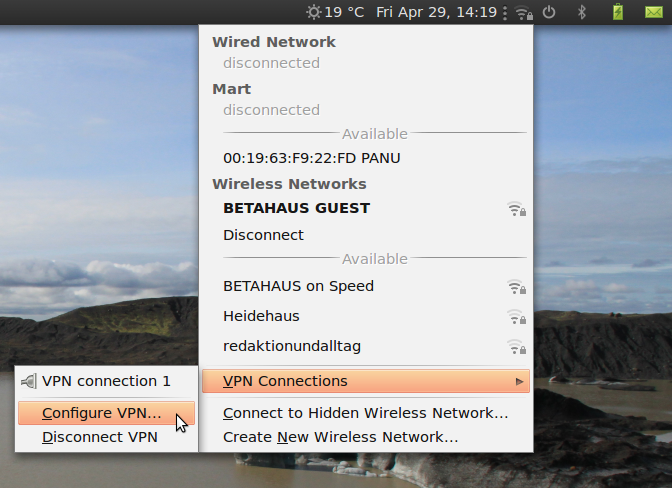Choose Create New Wireless Network...
The image size is (672, 488).
point(340,437)
